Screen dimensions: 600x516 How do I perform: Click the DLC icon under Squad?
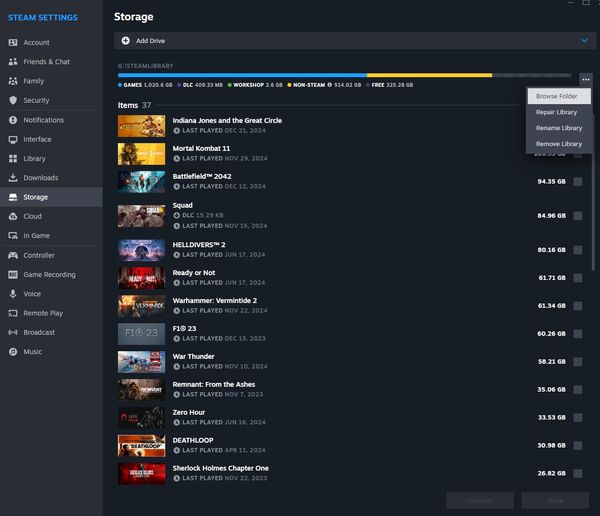click(x=176, y=216)
